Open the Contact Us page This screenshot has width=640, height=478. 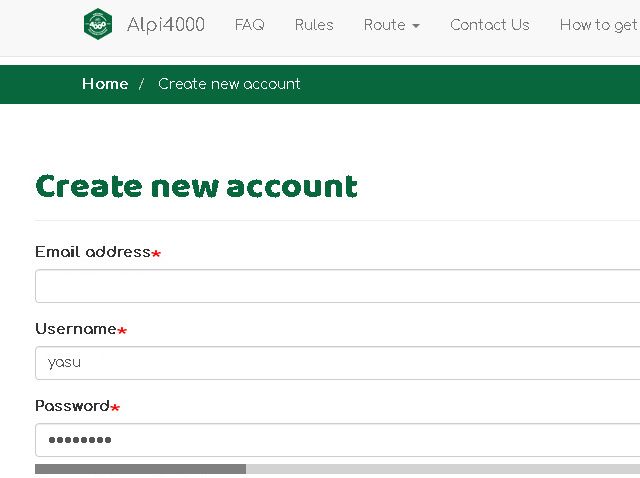489,25
